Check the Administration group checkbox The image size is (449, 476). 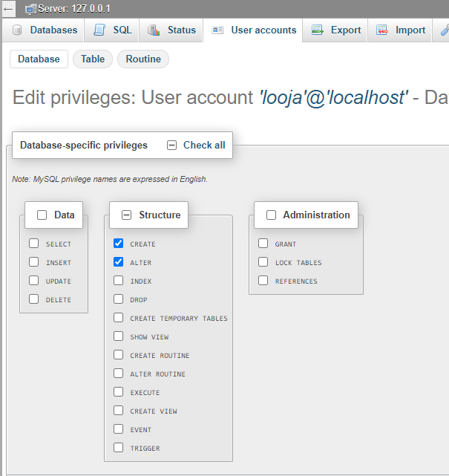(x=271, y=215)
